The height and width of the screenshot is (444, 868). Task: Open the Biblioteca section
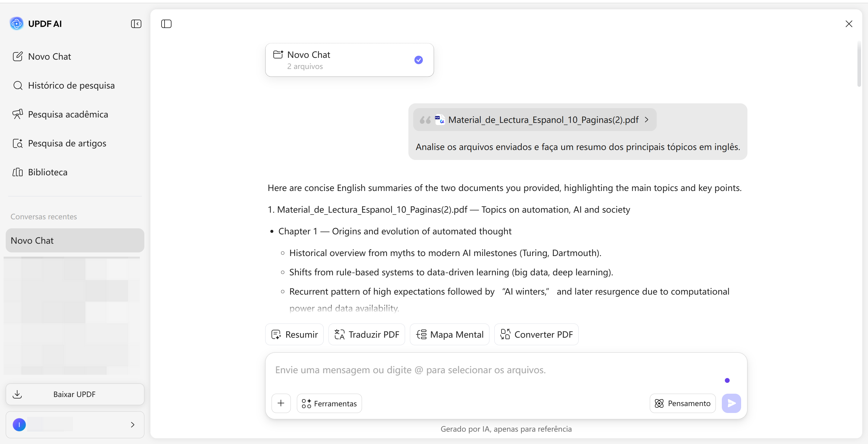[40, 172]
